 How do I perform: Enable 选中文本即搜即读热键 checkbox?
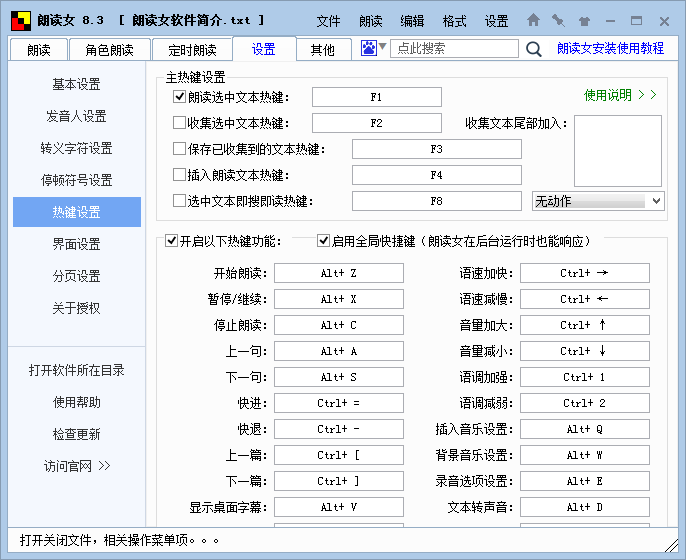(179, 201)
